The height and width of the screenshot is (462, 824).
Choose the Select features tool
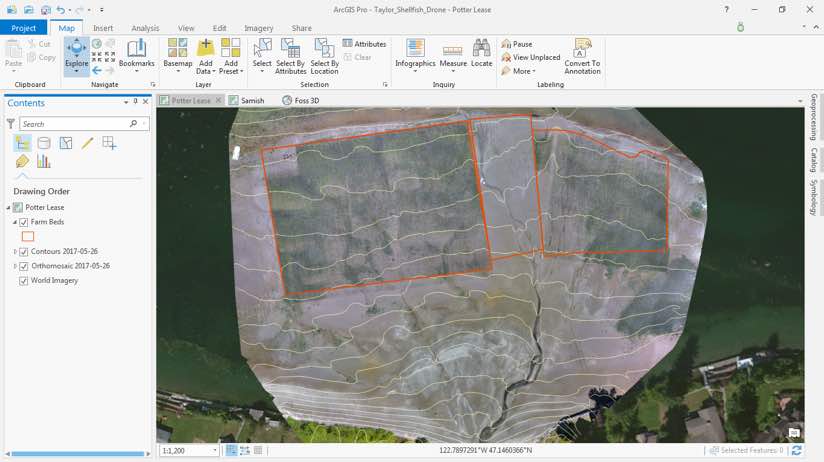262,54
